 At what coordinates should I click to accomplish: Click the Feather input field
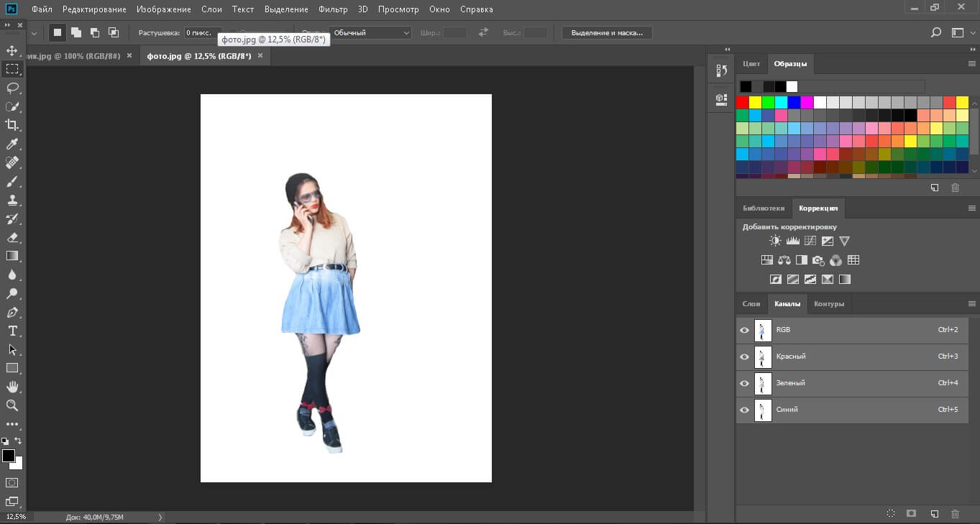click(x=202, y=33)
